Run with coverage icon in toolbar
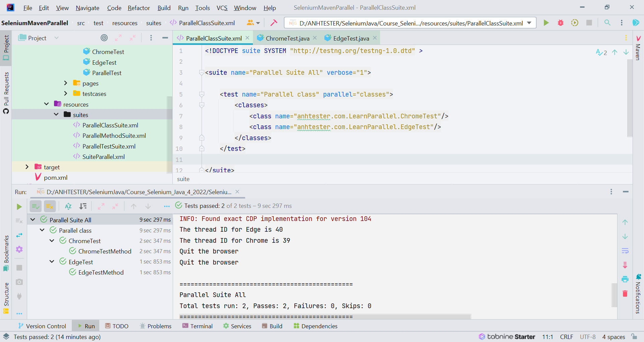Image resolution: width=644 pixels, height=342 pixels. (575, 23)
